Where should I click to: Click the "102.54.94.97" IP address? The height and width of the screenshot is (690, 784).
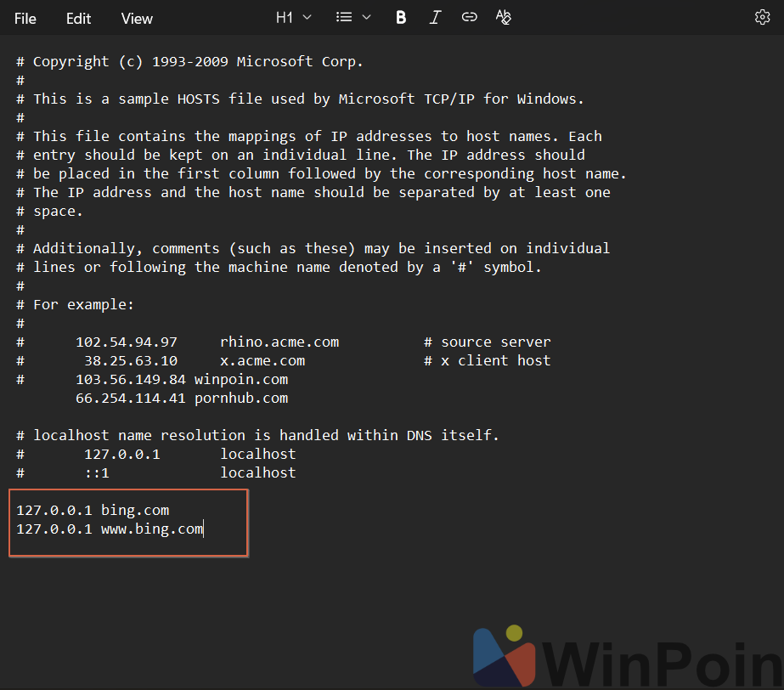pyautogui.click(x=127, y=342)
